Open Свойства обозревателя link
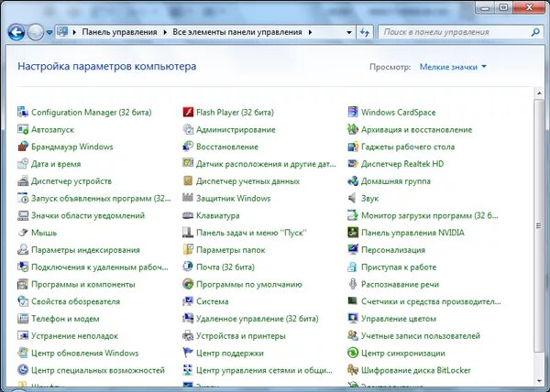Image resolution: width=550 pixels, height=392 pixels. (x=75, y=301)
